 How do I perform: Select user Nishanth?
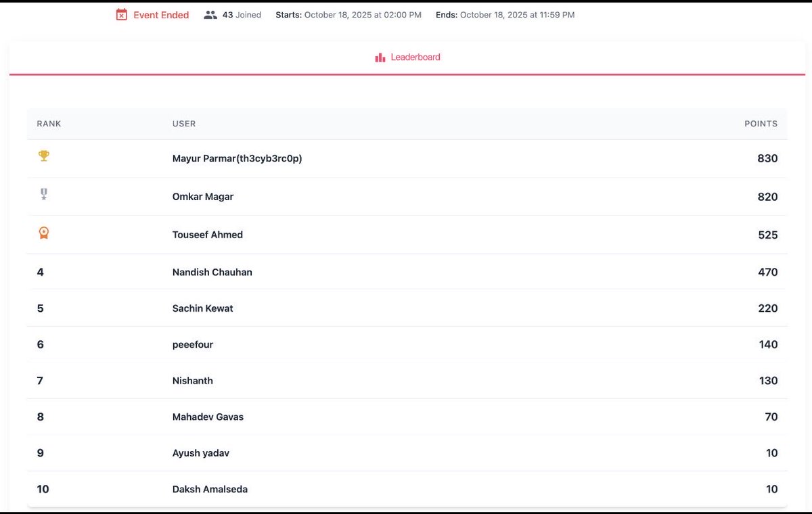[193, 381]
